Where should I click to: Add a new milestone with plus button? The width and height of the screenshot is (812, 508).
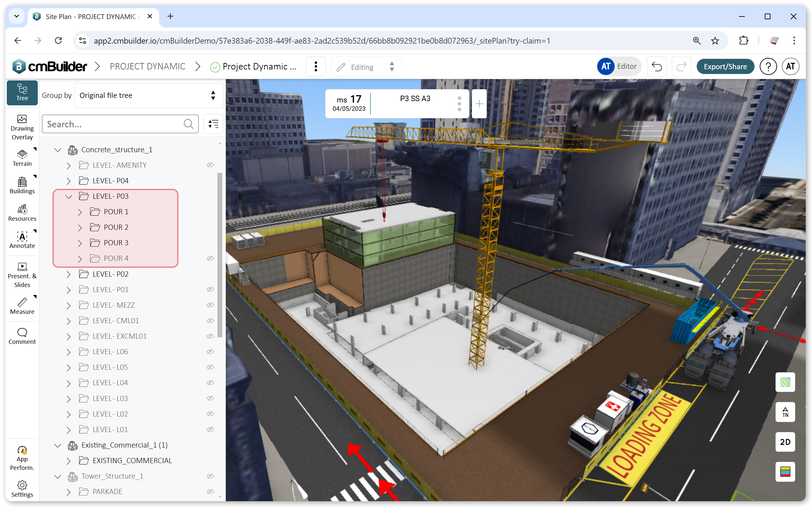click(479, 103)
